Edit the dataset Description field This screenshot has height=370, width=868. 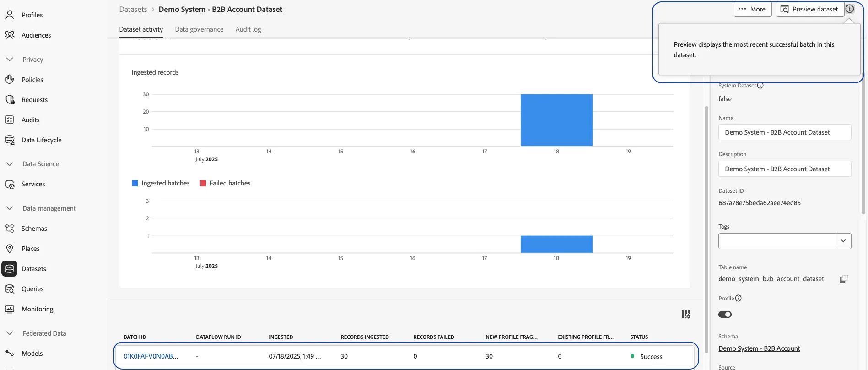(785, 169)
